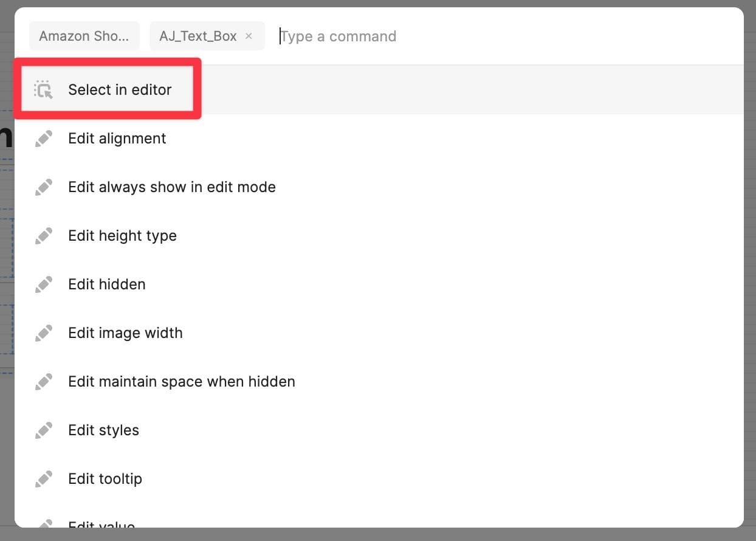
Task: Select Edit maintain space when hidden
Action: coord(182,382)
